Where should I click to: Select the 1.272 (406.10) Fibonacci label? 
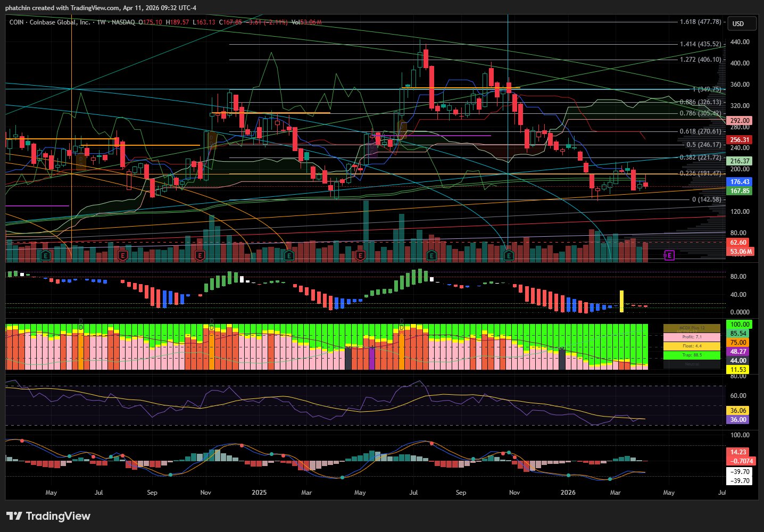701,60
